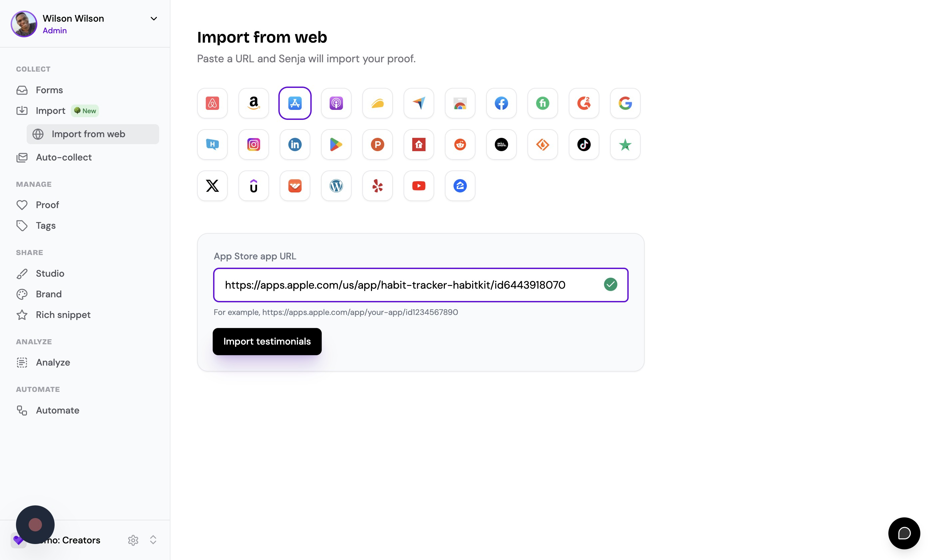Select the Apple Podcasts source icon

tap(336, 103)
